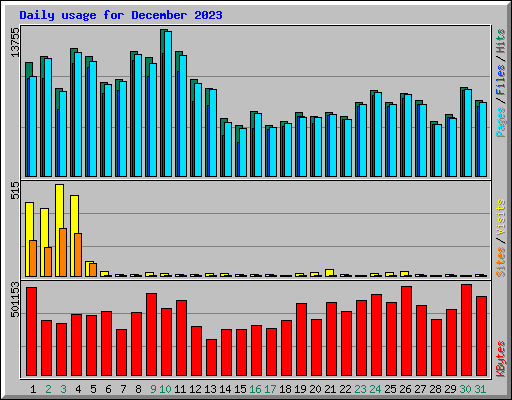Click day label 9 on the x-axis
Screen dimensions: 512x400
coord(153,389)
